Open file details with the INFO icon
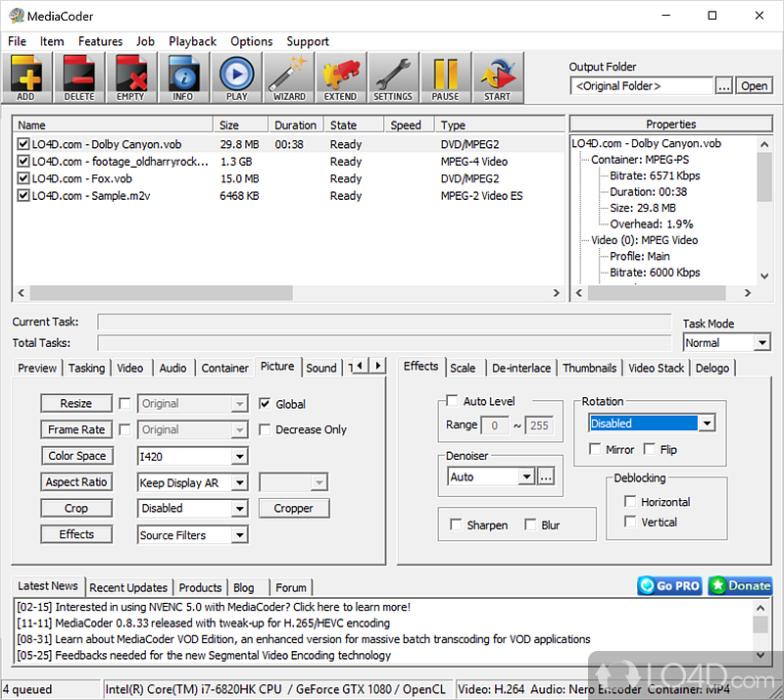Viewport: 784px width, 700px height. tap(183, 77)
